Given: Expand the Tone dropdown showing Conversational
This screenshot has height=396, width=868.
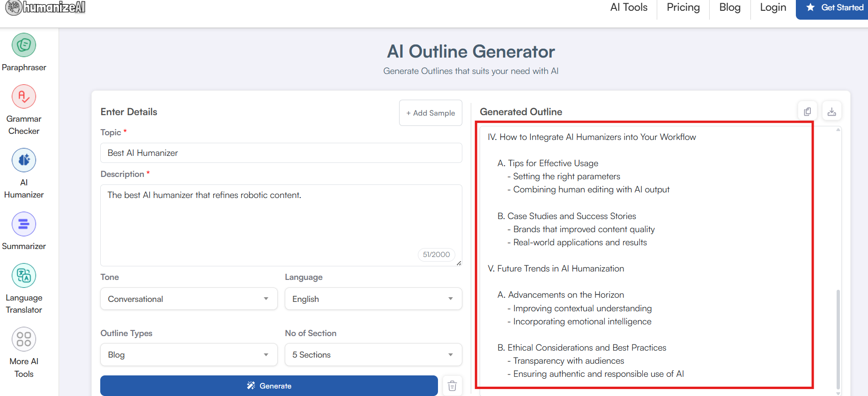Looking at the screenshot, I should tap(189, 299).
